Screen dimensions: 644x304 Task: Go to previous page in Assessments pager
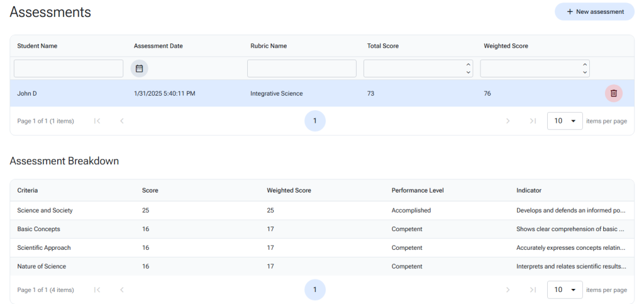pyautogui.click(x=122, y=121)
